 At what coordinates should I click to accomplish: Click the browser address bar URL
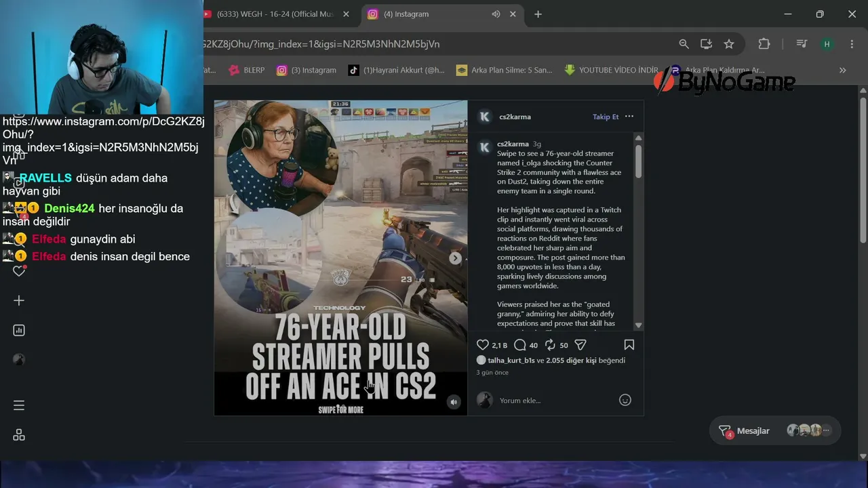[x=323, y=44]
